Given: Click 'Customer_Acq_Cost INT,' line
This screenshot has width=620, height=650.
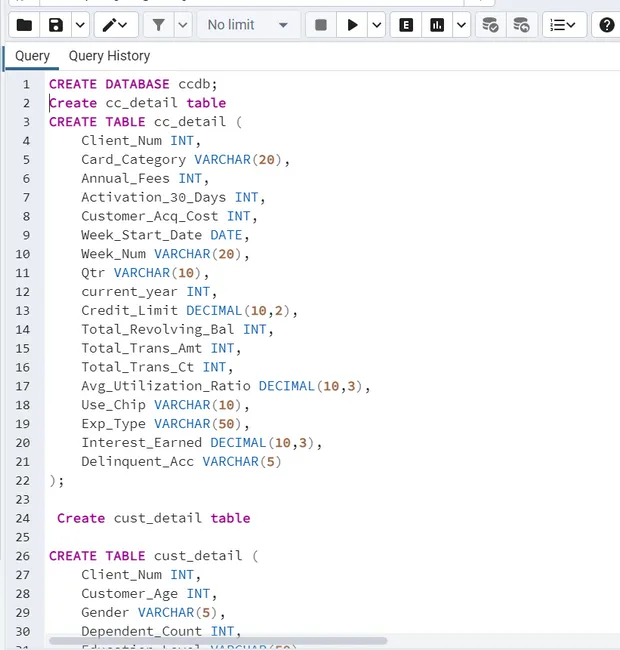Looking at the screenshot, I should [x=169, y=216].
